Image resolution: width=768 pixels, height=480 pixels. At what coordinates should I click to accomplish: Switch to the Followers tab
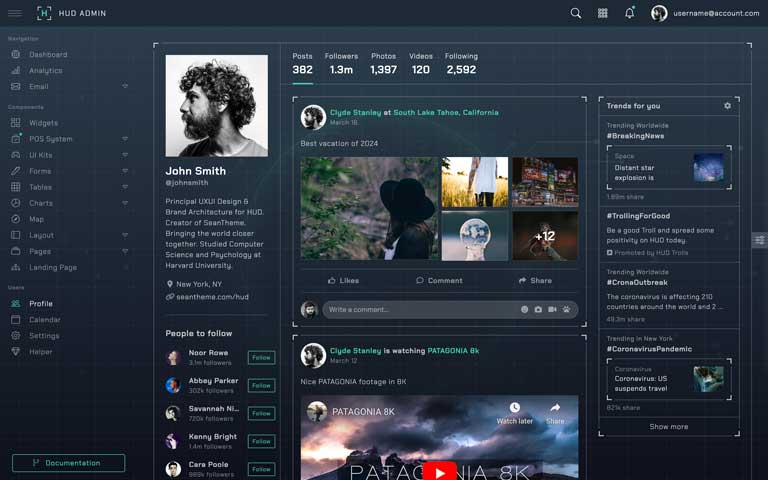(x=341, y=64)
